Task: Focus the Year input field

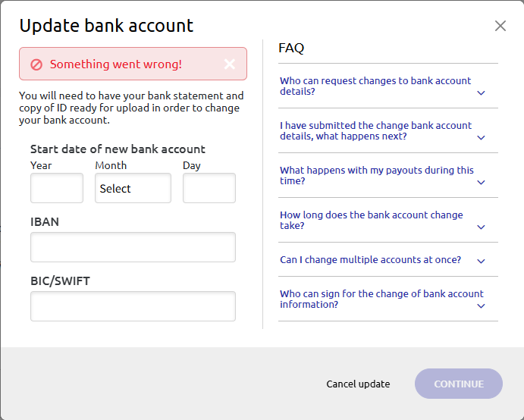Action: coord(57,188)
